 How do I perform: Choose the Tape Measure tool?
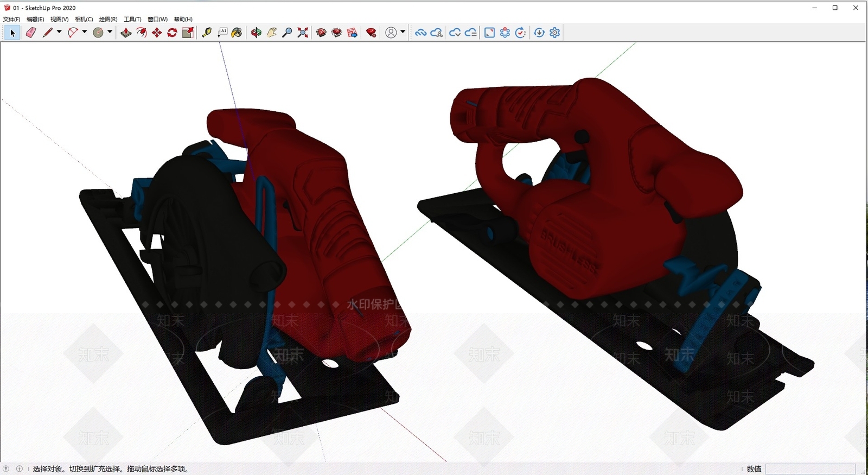point(207,33)
